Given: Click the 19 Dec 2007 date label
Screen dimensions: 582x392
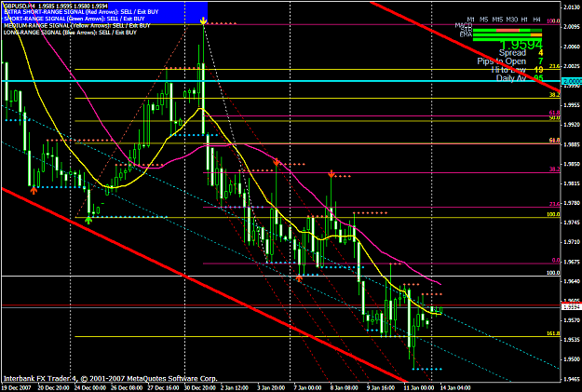Looking at the screenshot, I should pos(17,388).
